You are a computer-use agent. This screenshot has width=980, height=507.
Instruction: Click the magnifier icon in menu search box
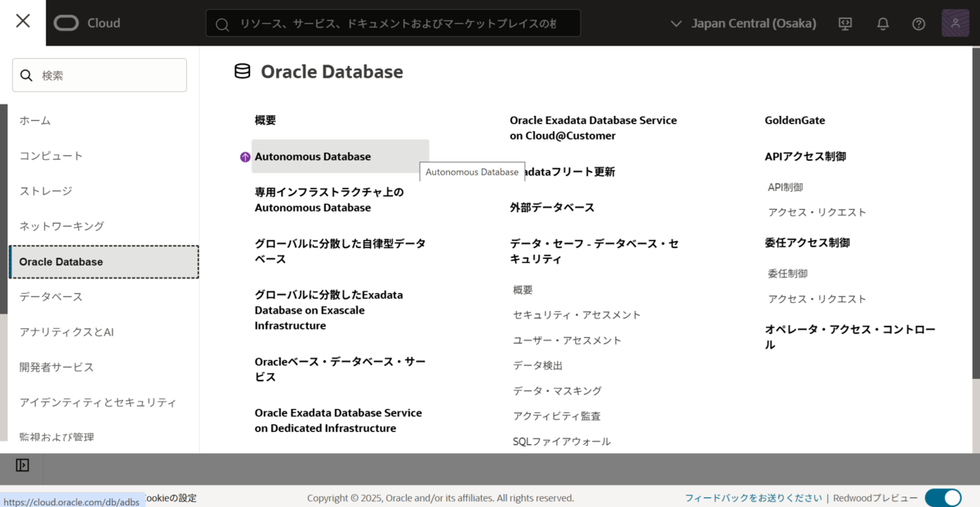tap(27, 75)
